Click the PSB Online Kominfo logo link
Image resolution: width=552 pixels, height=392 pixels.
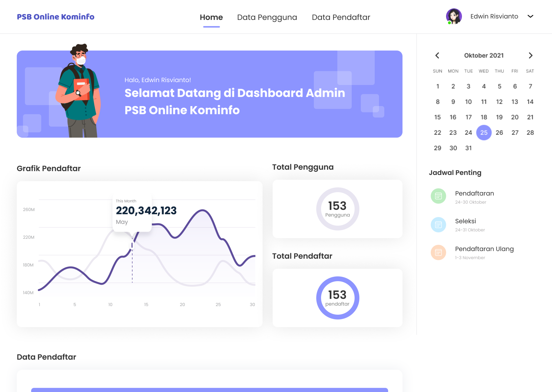coord(56,17)
